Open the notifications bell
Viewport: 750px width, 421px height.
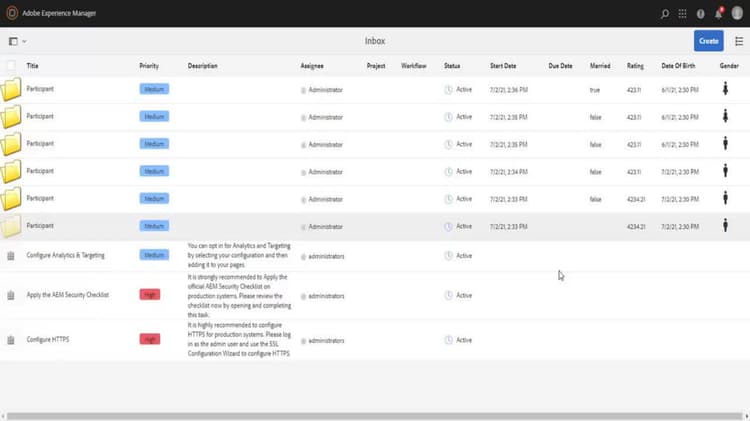point(718,13)
